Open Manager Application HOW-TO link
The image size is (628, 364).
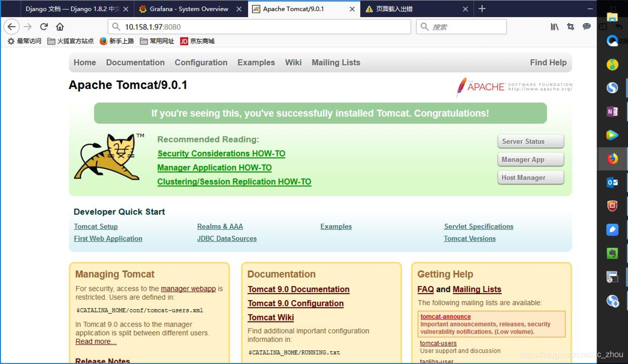(x=214, y=168)
